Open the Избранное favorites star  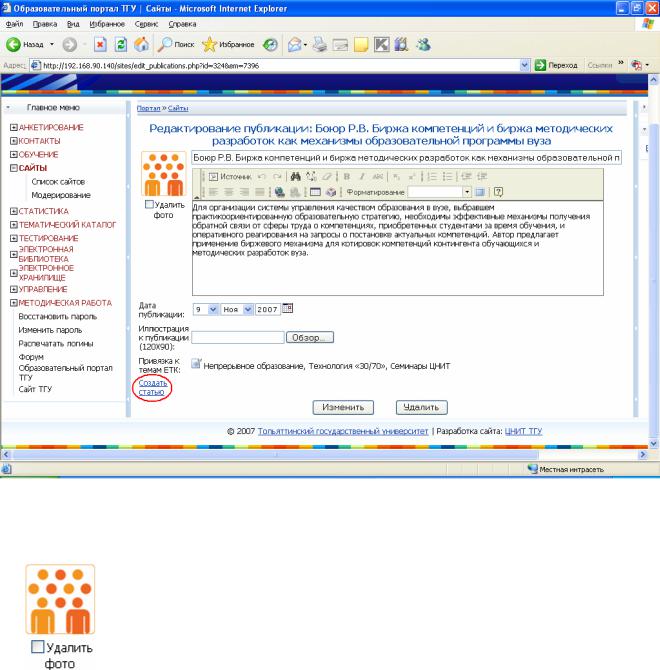tap(228, 44)
